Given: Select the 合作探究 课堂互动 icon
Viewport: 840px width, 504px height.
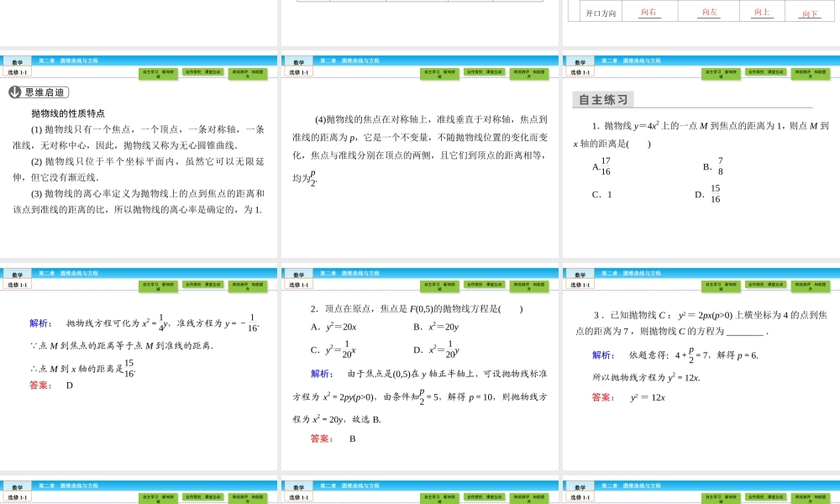Looking at the screenshot, I should coord(206,72).
